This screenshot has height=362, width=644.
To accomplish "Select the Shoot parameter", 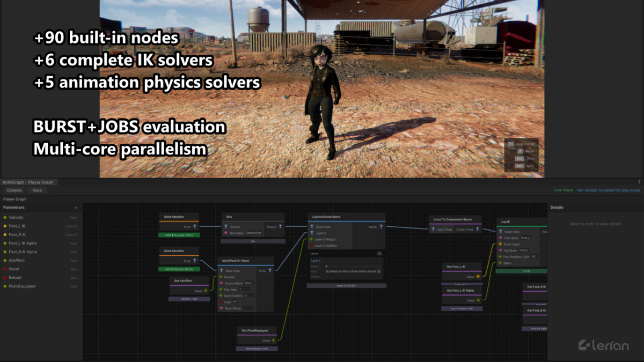I will point(41,269).
